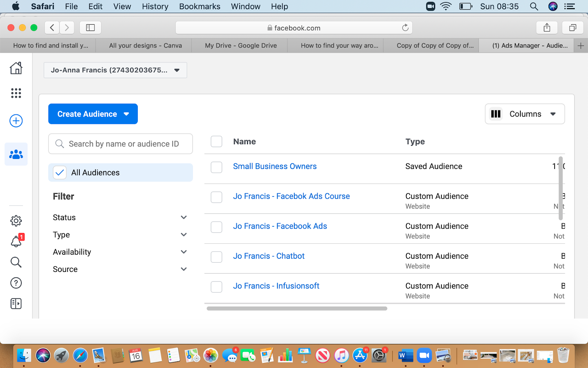Open the help question mark icon
The height and width of the screenshot is (368, 588).
[16, 283]
